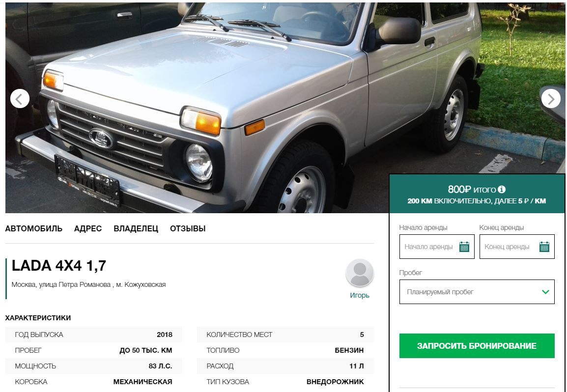Click Запросить бронирование button
The height and width of the screenshot is (392, 567).
[477, 346]
